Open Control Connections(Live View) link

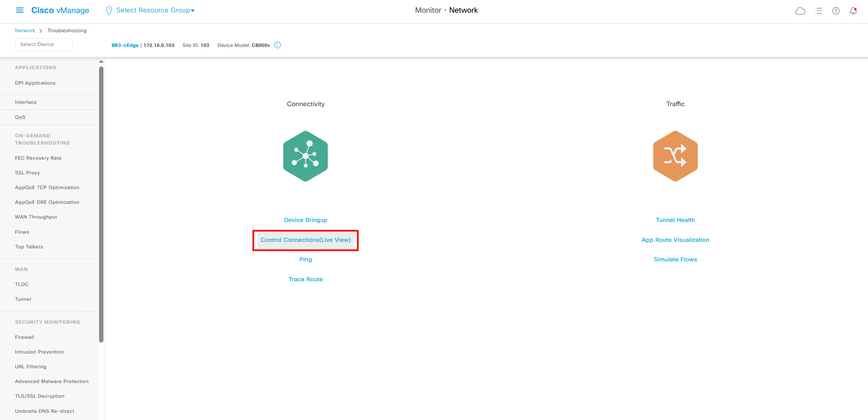(305, 240)
